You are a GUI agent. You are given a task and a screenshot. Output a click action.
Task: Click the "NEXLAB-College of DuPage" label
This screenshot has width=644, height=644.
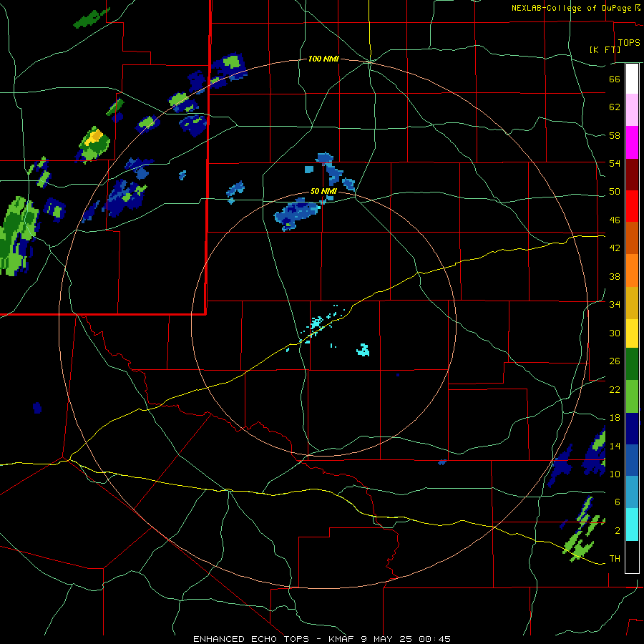coord(571,8)
